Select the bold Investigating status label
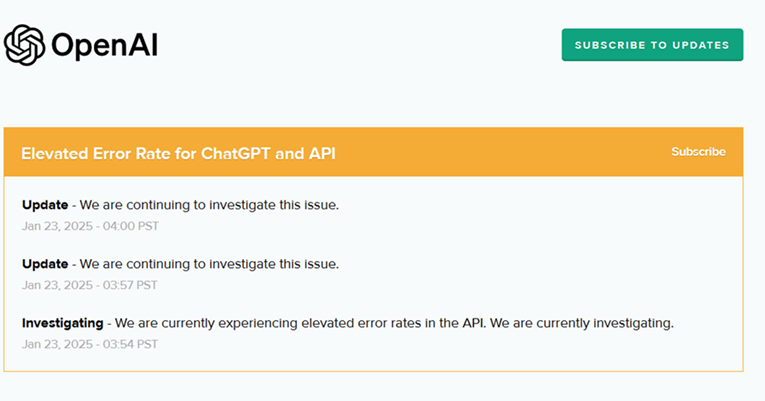This screenshot has height=401, width=765. pos(62,323)
